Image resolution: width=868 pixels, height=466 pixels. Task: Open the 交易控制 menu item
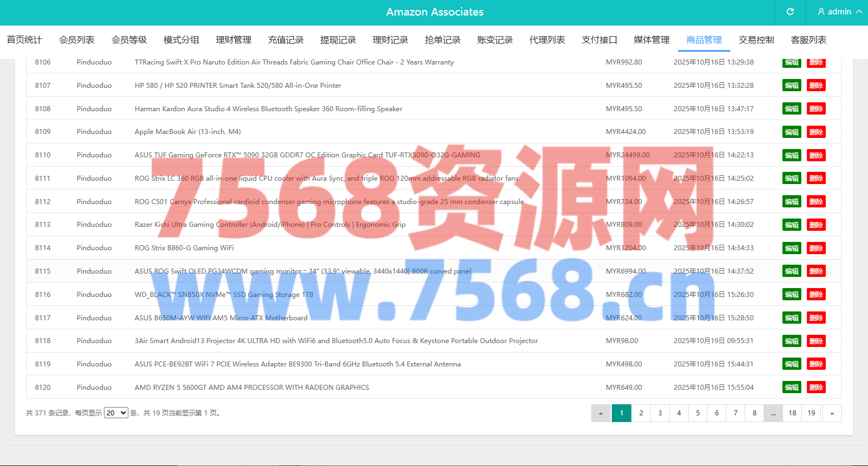point(756,40)
